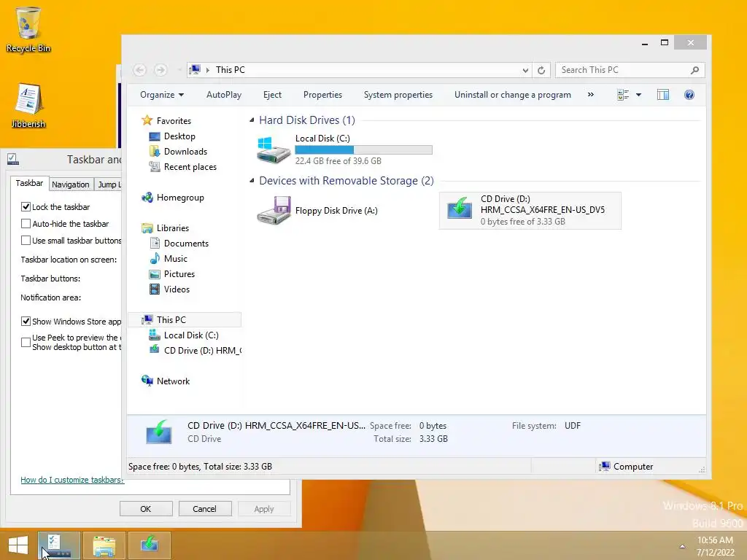Click the CD setup icon on taskbar
This screenshot has width=747, height=560.
(150, 545)
